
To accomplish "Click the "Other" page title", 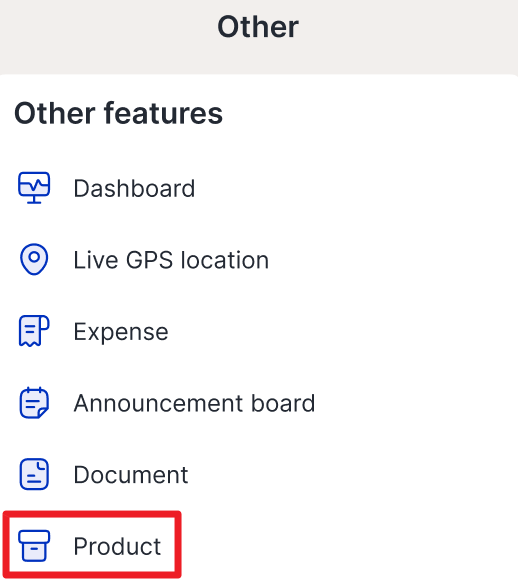I will coord(258,27).
